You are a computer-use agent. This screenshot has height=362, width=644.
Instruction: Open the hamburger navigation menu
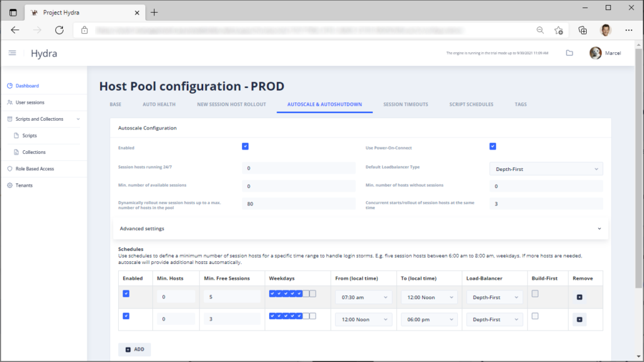click(13, 53)
